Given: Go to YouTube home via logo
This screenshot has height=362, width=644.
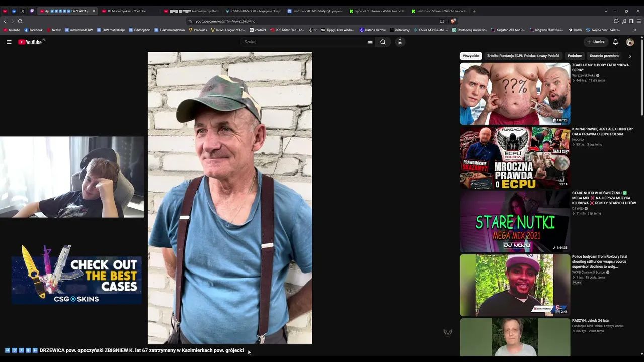Looking at the screenshot, I should click(30, 42).
